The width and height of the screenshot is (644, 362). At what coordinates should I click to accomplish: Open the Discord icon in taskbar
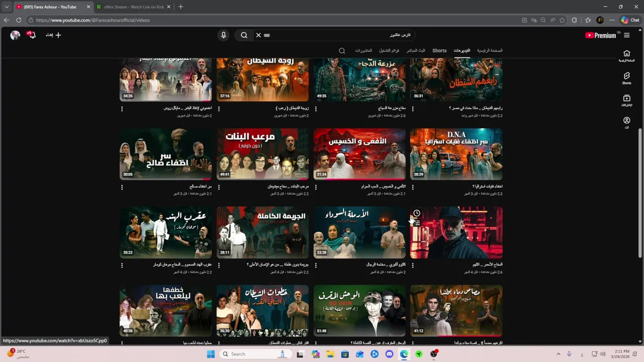click(389, 354)
